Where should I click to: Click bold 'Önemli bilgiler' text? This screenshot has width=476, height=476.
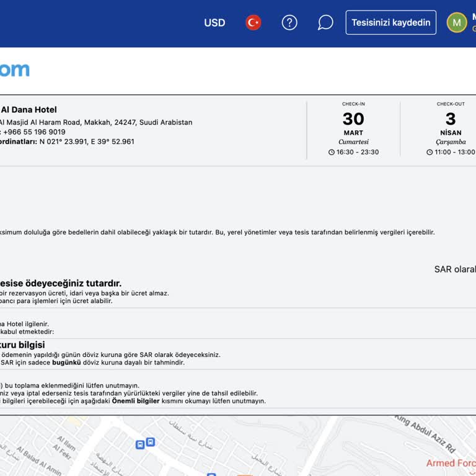point(136,401)
